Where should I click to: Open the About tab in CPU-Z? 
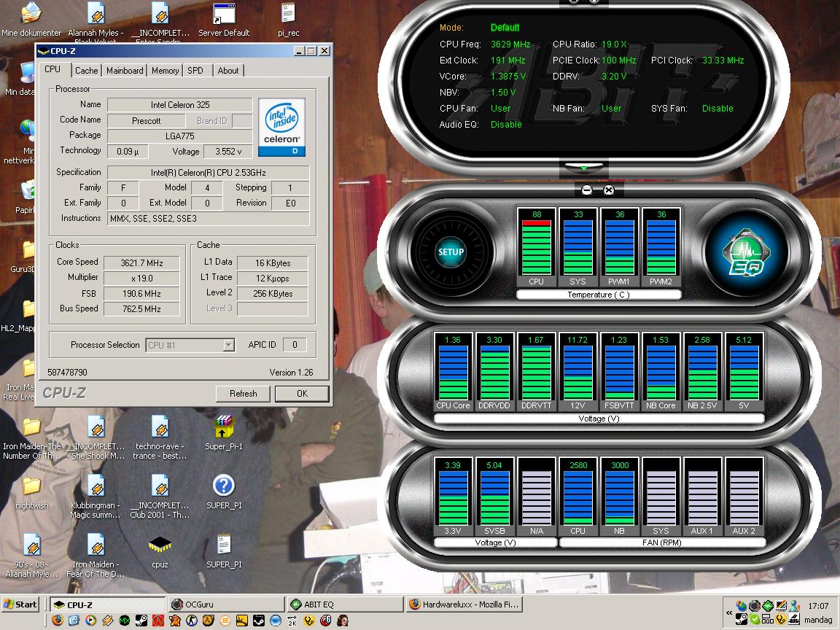(x=228, y=70)
